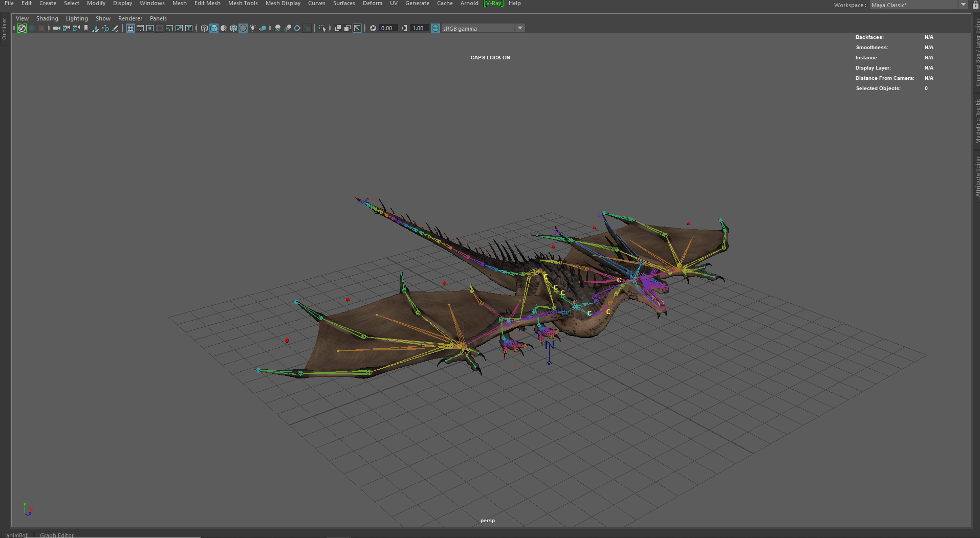The width and height of the screenshot is (980, 538).
Task: Enable wireframe on shaded display
Action: [x=224, y=28]
